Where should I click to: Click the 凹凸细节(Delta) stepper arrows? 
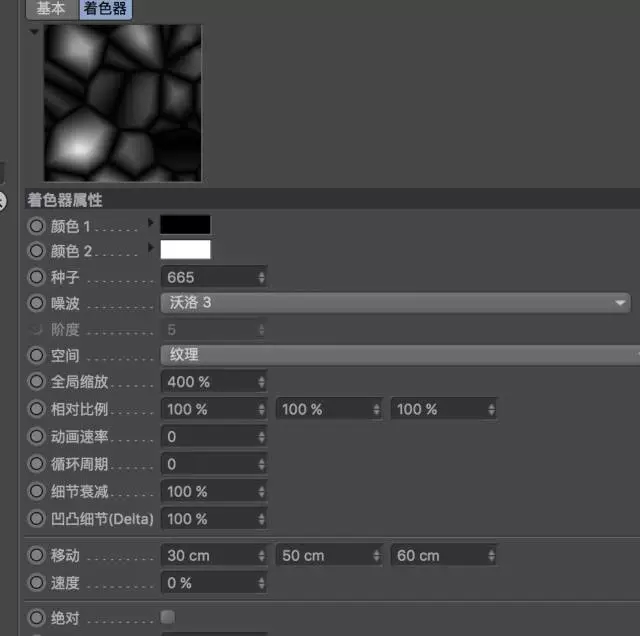(x=261, y=519)
